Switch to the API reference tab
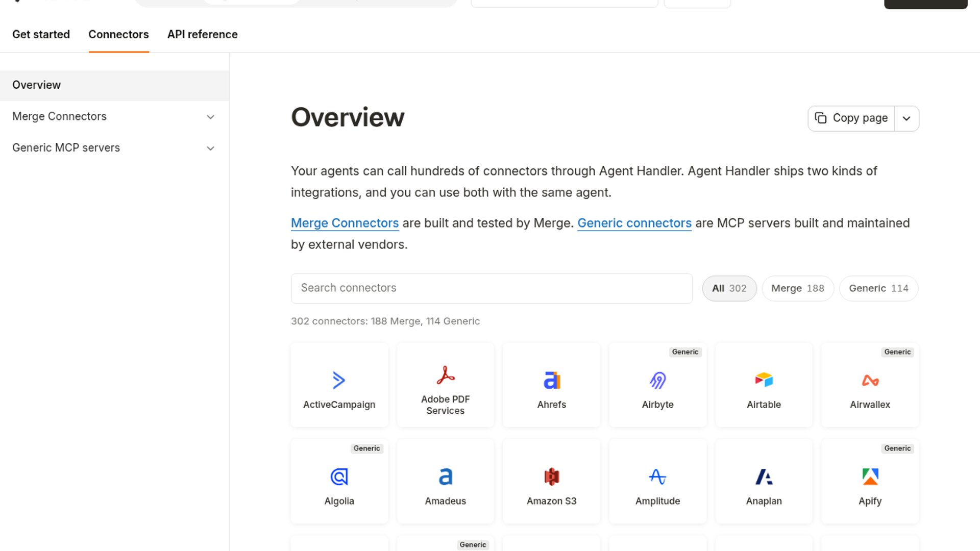Viewport: 980px width, 551px height. point(202,34)
